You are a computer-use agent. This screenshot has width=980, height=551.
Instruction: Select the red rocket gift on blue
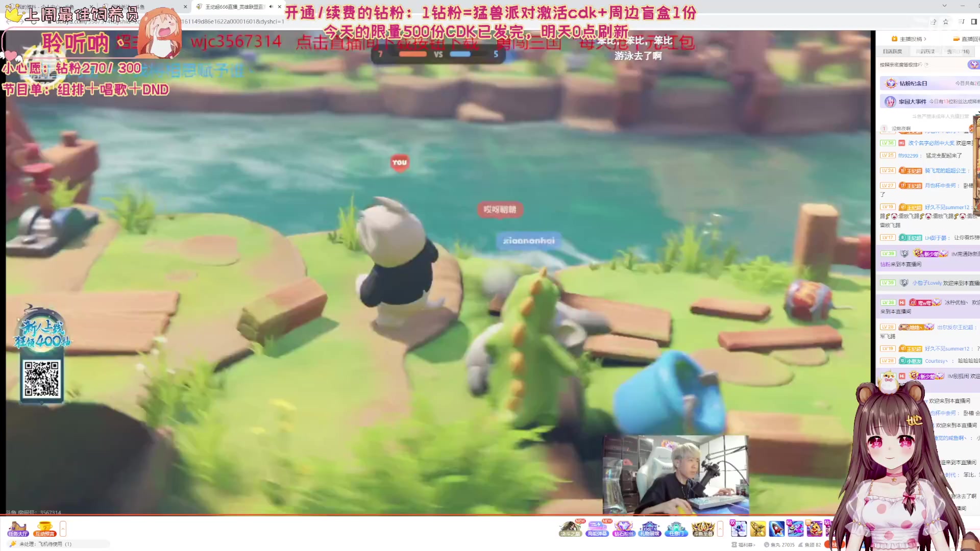tap(776, 529)
